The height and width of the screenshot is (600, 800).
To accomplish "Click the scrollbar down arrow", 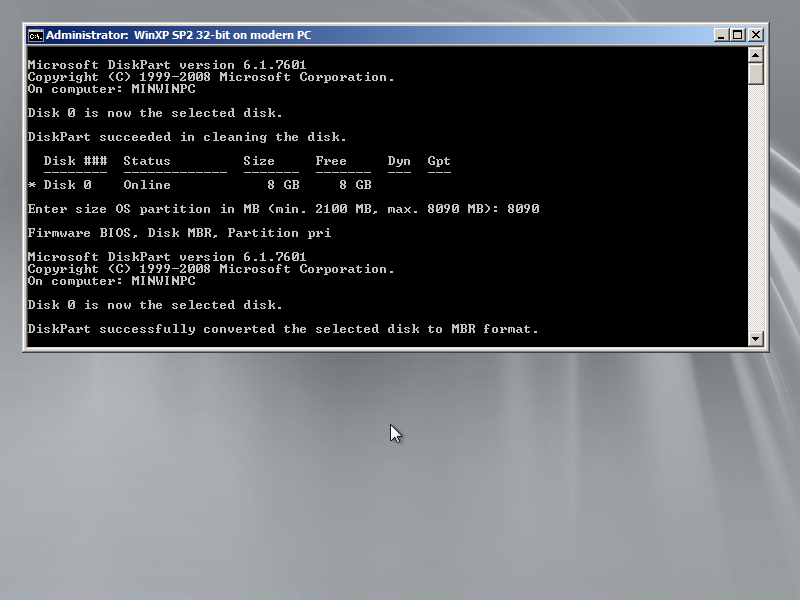I will tap(756, 338).
